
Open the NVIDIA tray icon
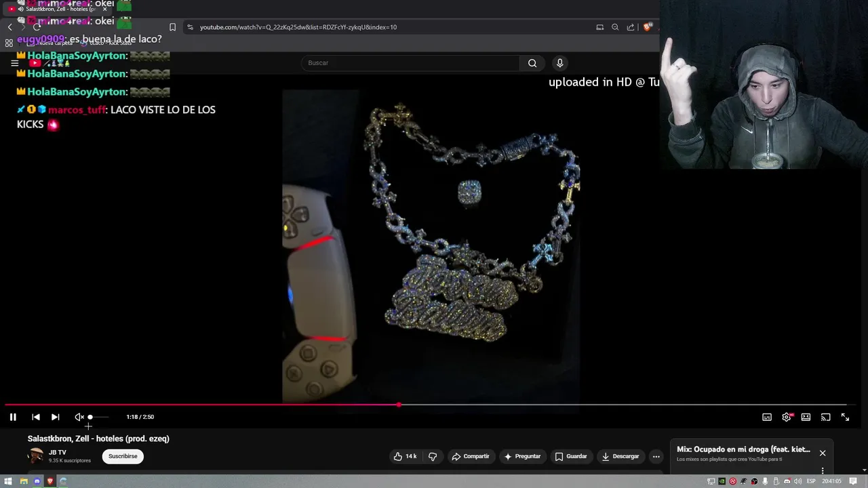pyautogui.click(x=722, y=481)
